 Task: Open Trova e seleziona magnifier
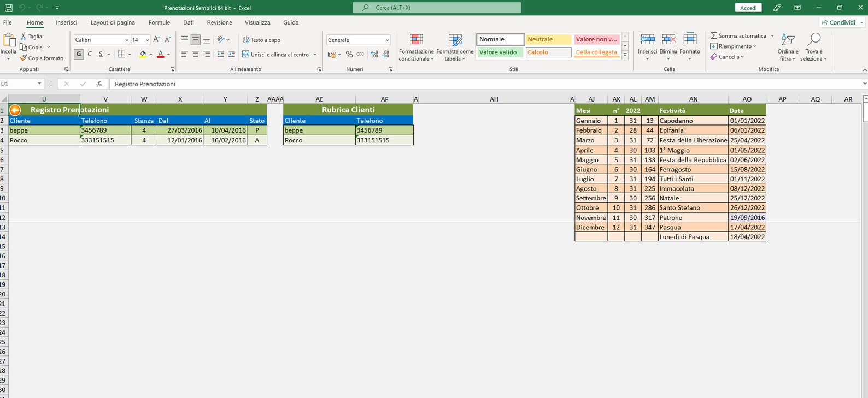(x=814, y=40)
